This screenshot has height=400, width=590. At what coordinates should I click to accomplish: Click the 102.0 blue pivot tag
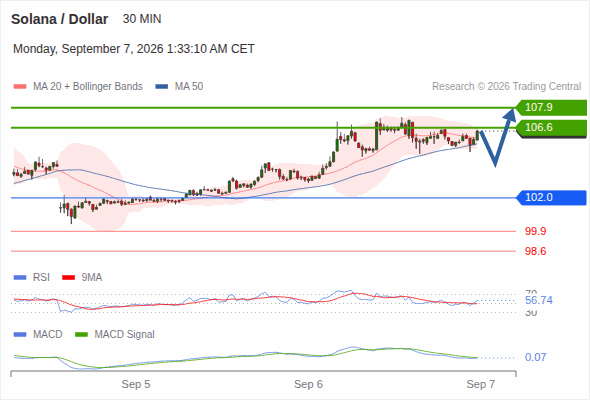[x=551, y=198]
